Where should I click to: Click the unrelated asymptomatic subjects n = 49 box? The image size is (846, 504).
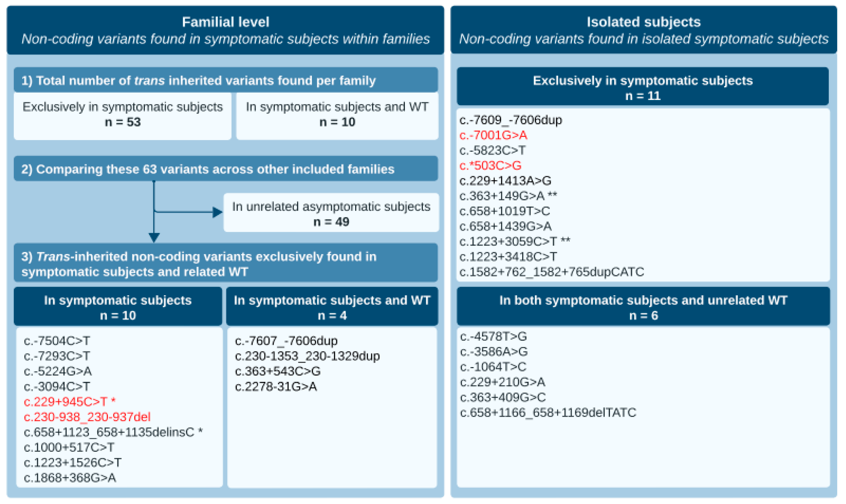[x=331, y=214]
